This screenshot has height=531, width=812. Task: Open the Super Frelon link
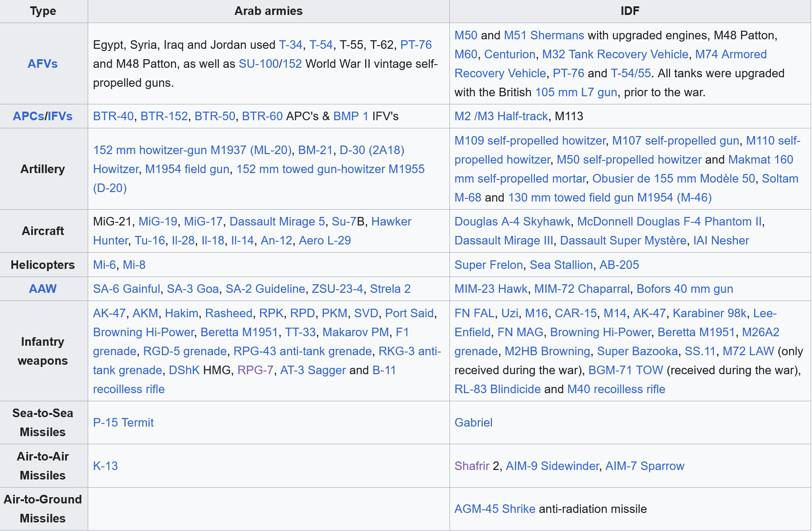(488, 265)
